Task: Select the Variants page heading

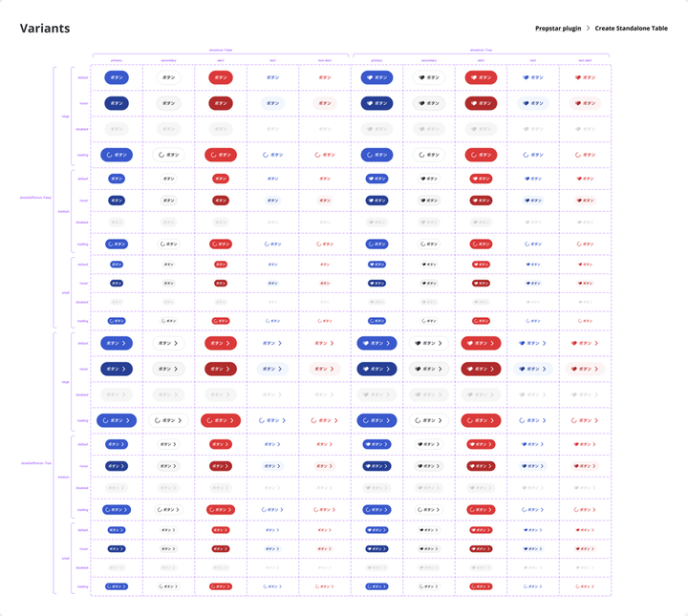Action: 45,29
